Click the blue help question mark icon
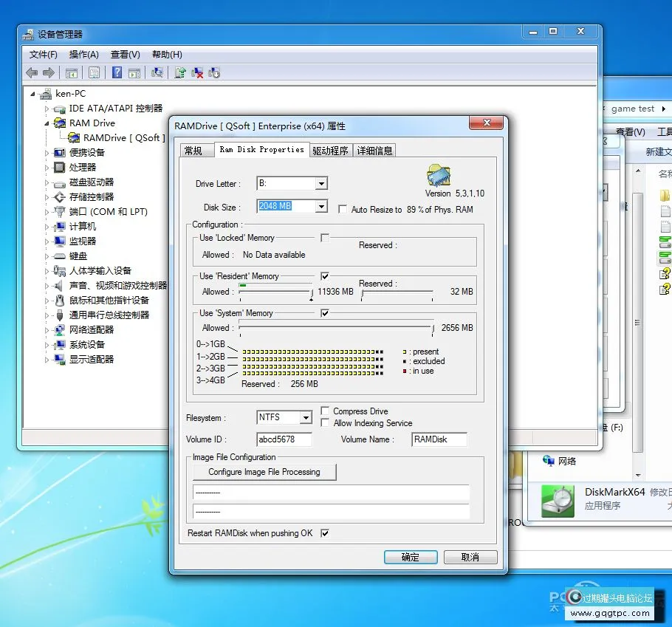 tap(117, 72)
